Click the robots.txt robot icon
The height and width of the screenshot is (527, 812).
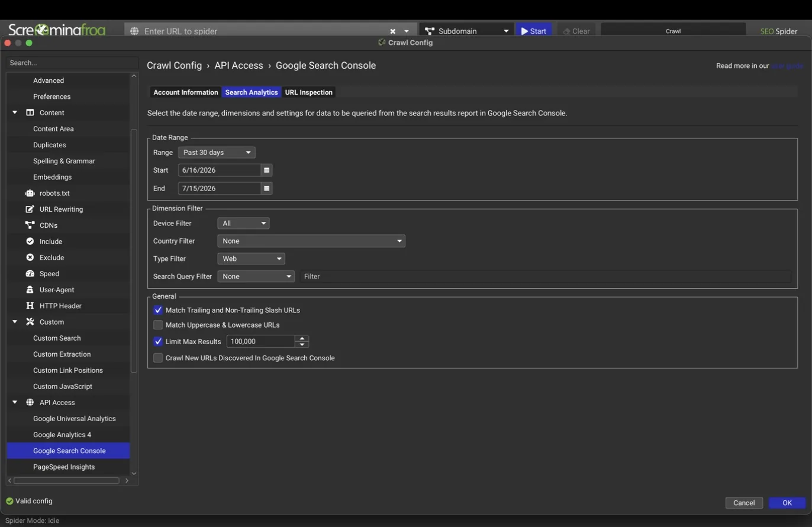point(30,193)
